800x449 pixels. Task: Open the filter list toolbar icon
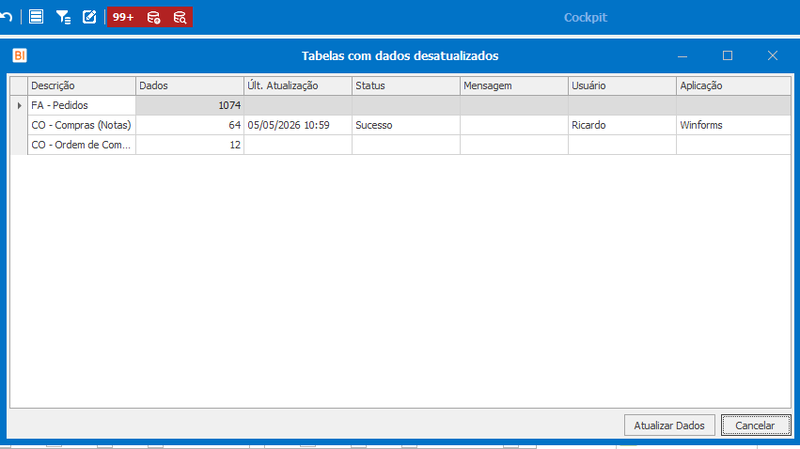tap(63, 17)
